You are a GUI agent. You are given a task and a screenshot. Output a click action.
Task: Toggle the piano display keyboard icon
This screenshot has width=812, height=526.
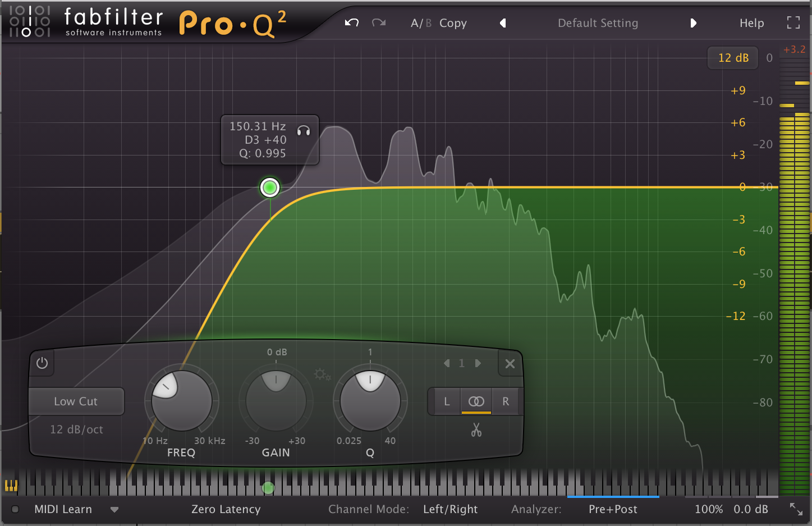click(11, 486)
